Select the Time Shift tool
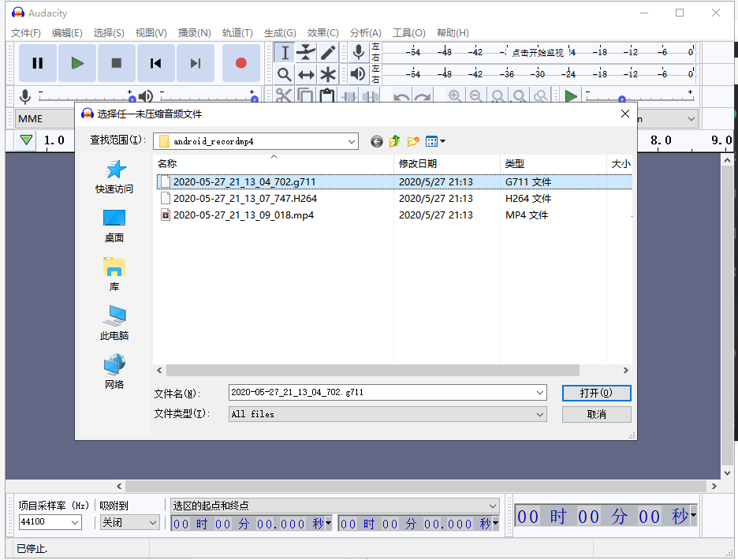 (x=306, y=74)
